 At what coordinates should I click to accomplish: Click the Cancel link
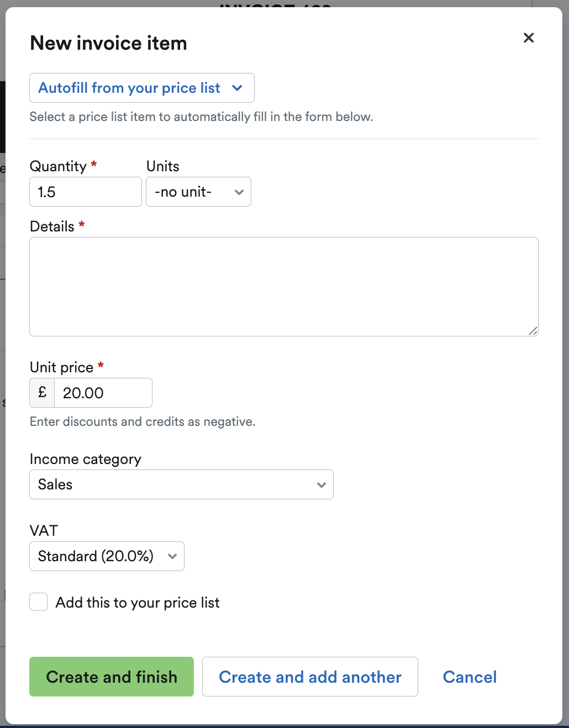(x=469, y=677)
